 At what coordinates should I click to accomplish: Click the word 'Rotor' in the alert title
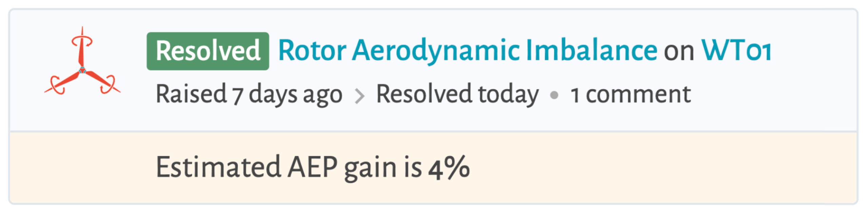click(x=312, y=51)
